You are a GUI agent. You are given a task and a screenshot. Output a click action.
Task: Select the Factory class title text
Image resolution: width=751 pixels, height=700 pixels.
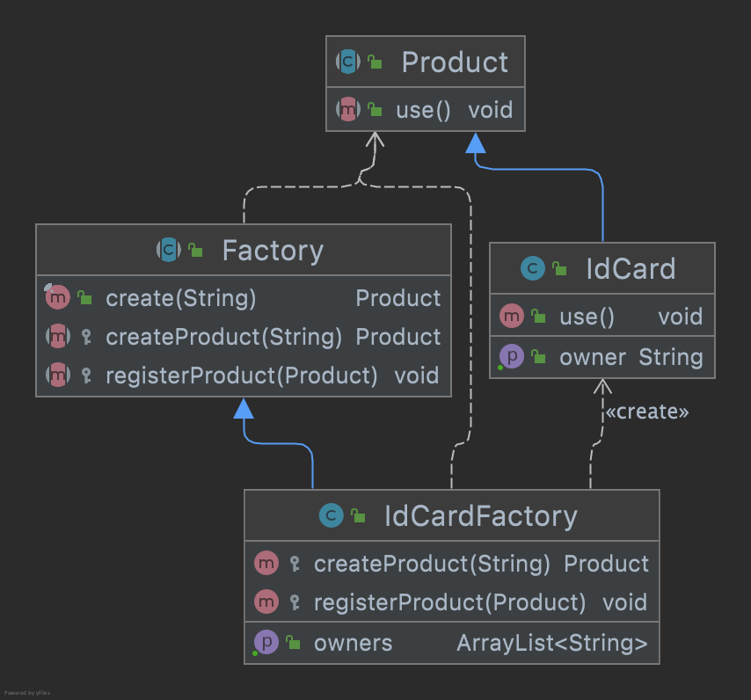pyautogui.click(x=273, y=250)
